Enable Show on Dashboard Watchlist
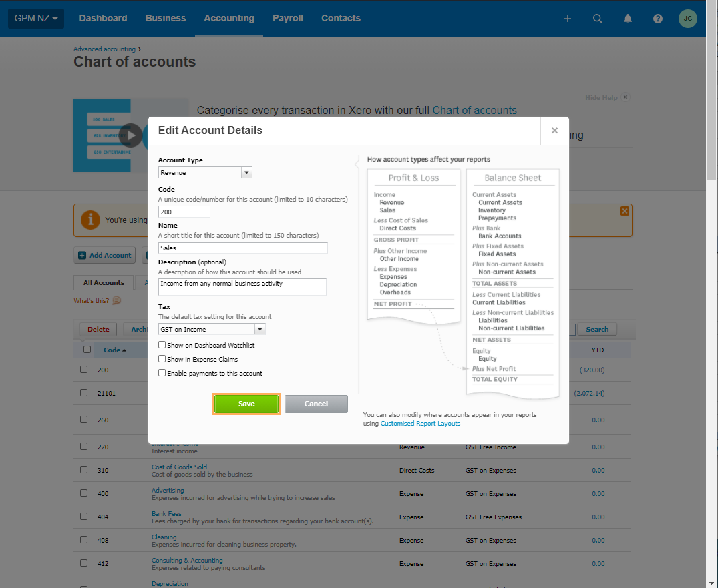The width and height of the screenshot is (718, 588). tap(161, 345)
